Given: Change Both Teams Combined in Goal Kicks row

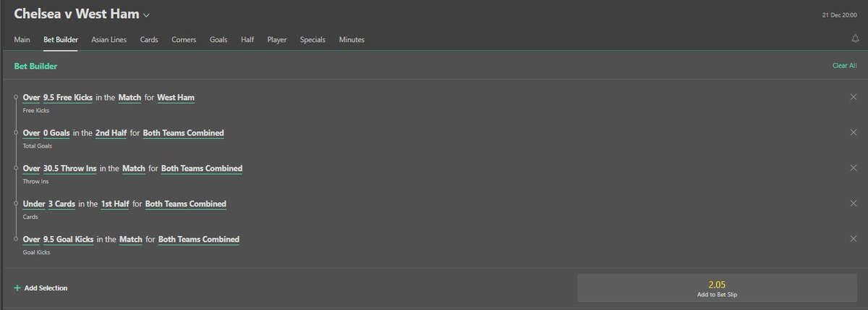Looking at the screenshot, I should [199, 239].
